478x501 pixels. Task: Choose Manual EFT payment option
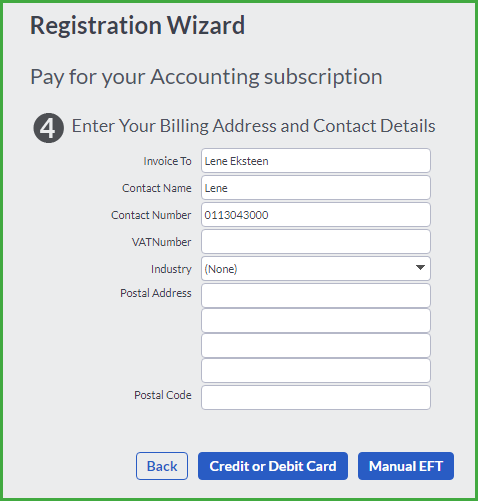point(406,466)
